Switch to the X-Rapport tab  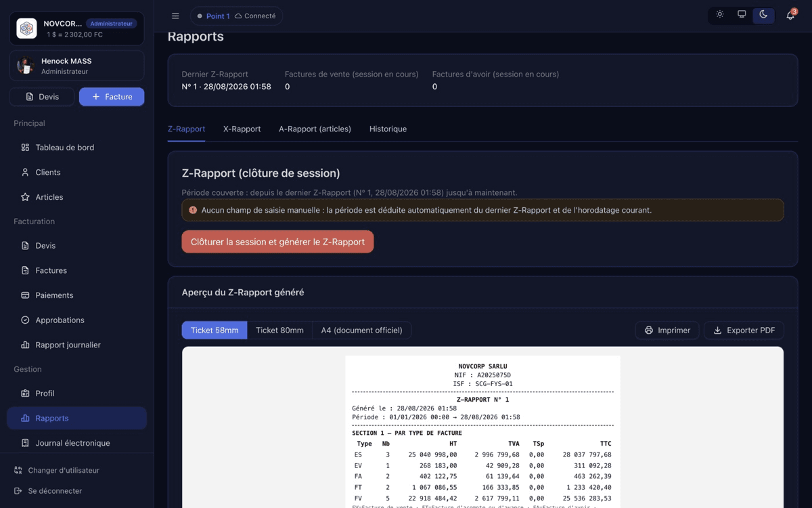coord(242,129)
